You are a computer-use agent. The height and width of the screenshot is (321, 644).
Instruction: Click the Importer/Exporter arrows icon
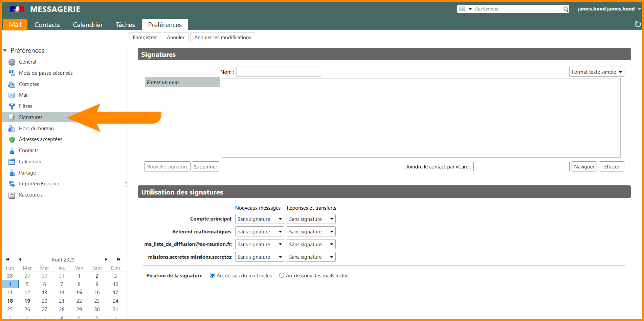(x=12, y=184)
